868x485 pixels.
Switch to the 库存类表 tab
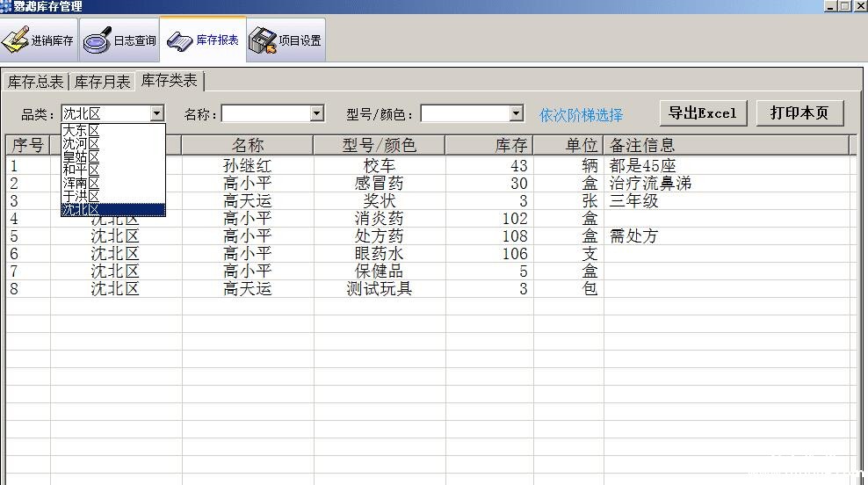pyautogui.click(x=170, y=80)
